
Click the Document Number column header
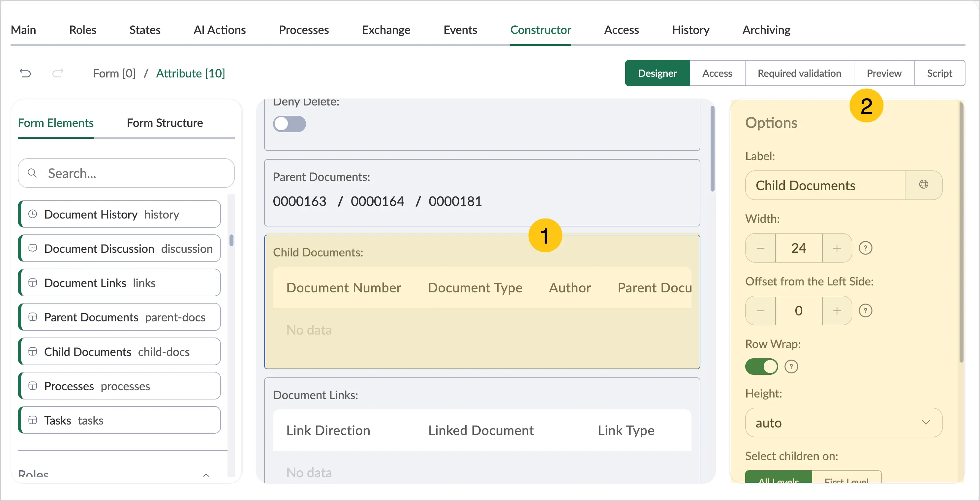click(x=344, y=288)
